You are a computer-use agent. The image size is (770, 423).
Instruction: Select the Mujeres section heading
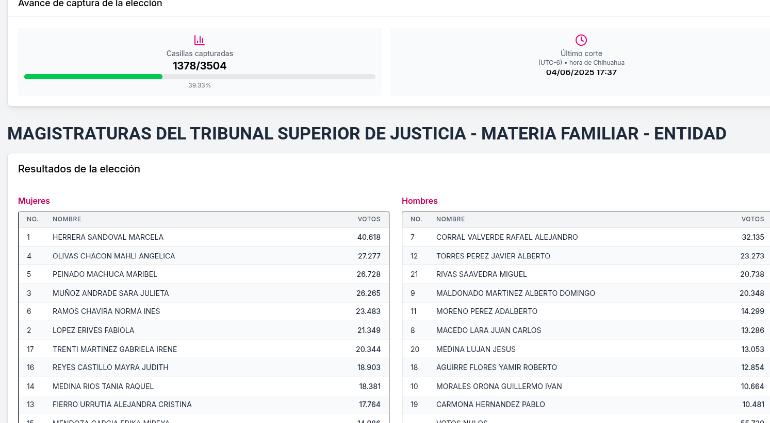(x=34, y=201)
